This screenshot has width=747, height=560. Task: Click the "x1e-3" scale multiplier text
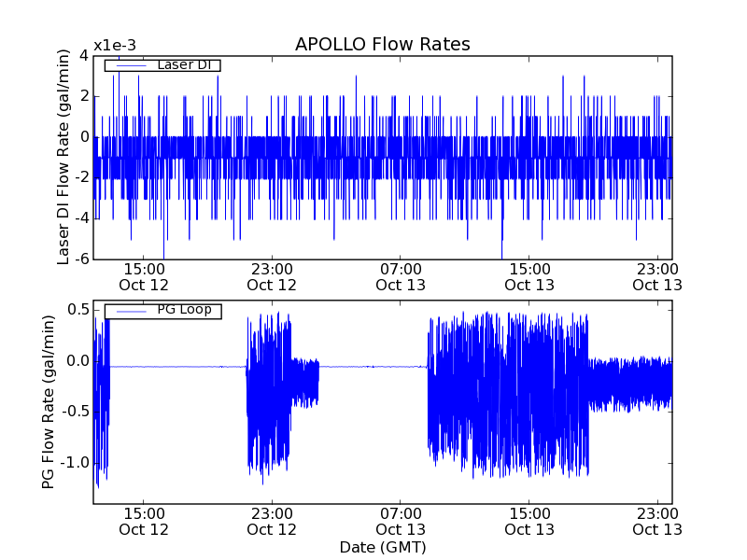[x=115, y=46]
